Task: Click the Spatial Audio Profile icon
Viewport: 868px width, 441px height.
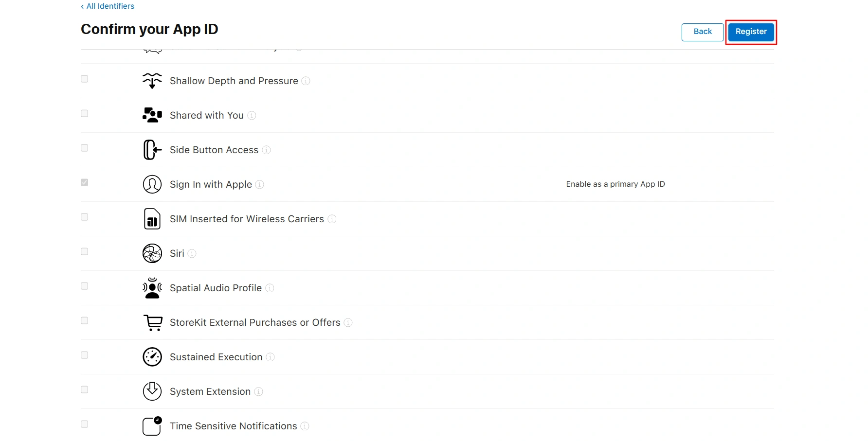Action: coord(152,288)
